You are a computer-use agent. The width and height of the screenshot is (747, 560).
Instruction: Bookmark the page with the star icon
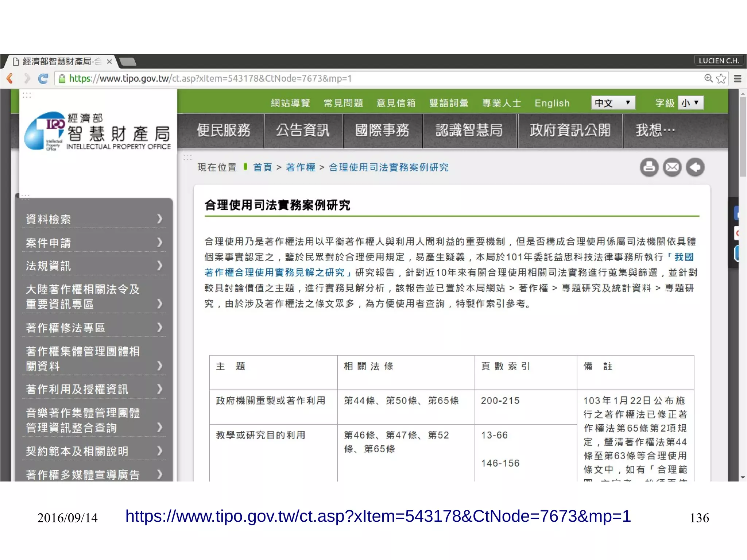pyautogui.click(x=721, y=78)
